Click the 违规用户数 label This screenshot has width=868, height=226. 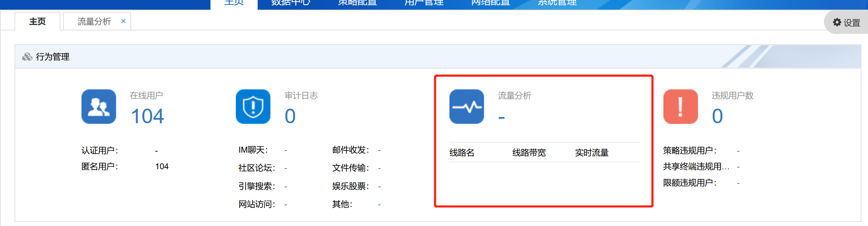pos(733,96)
